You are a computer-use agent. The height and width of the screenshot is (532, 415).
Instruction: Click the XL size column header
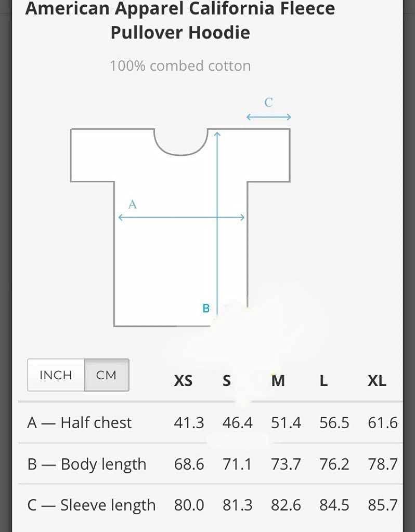(x=377, y=381)
